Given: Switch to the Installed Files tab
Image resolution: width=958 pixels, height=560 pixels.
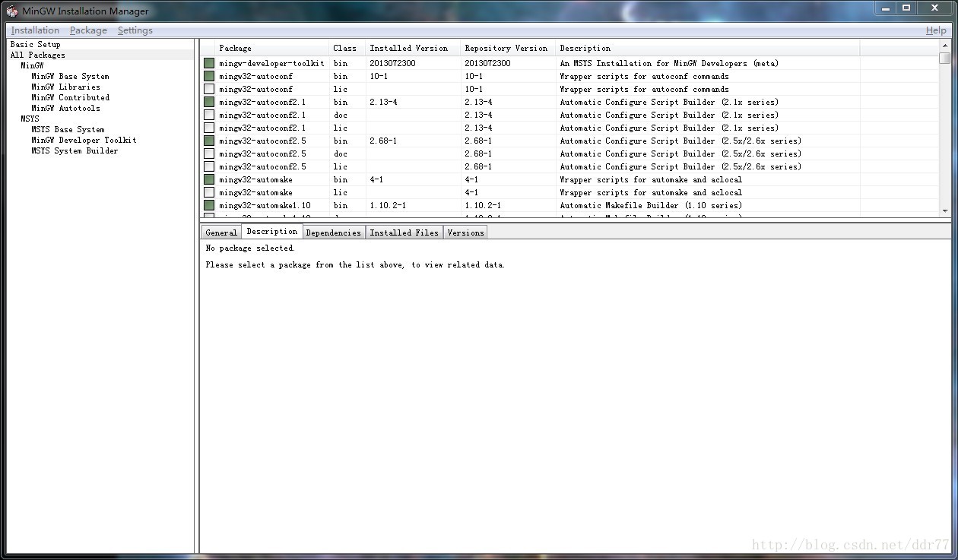Looking at the screenshot, I should click(x=404, y=233).
